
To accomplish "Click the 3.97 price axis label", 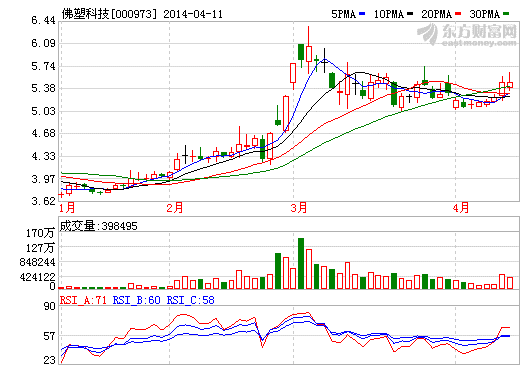I will [43, 179].
